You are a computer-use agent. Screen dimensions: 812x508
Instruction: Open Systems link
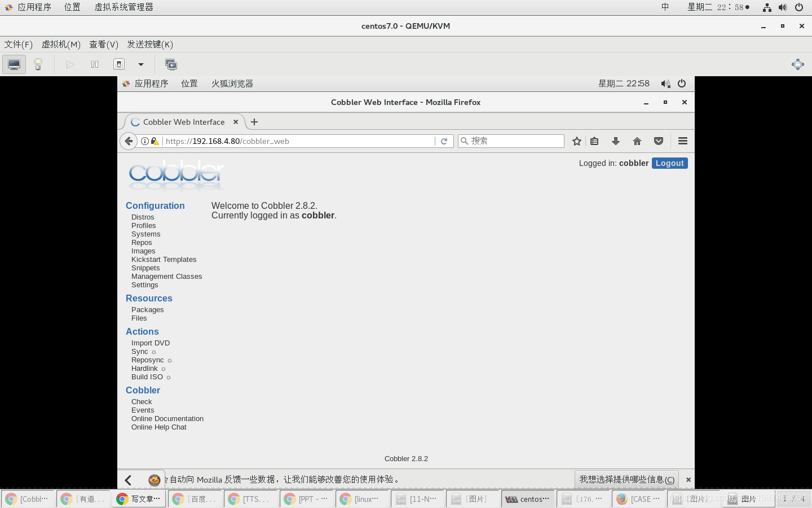tap(146, 234)
